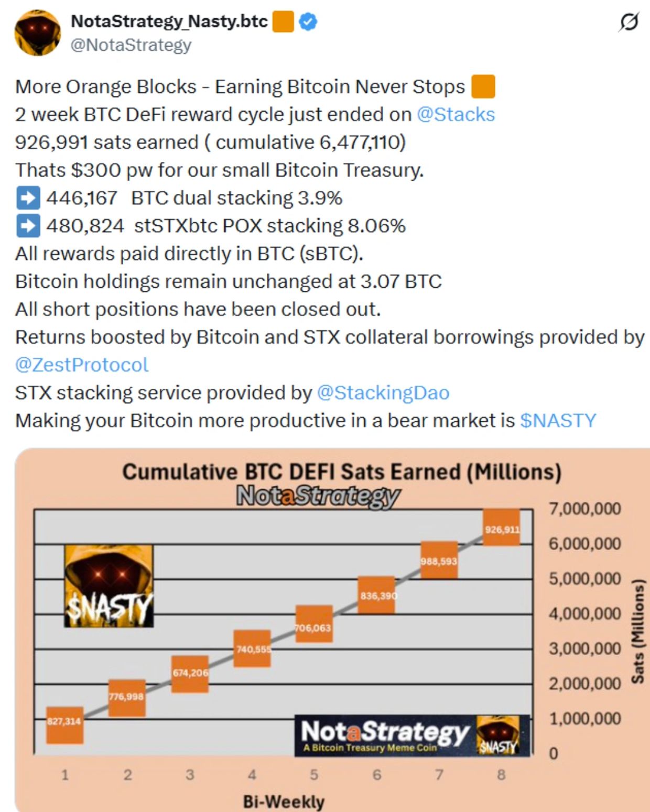The width and height of the screenshot is (650, 812).
Task: Click the 706,063 data point marker
Action: pos(313,624)
